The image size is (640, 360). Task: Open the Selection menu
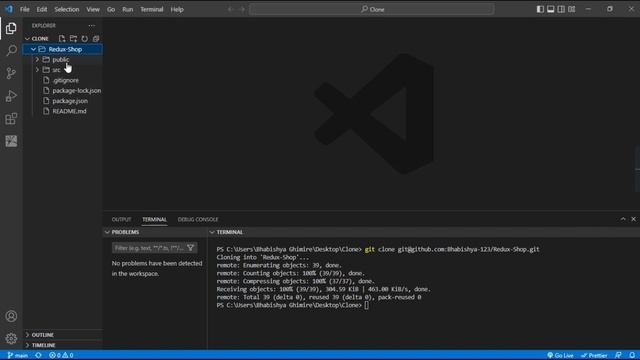tap(67, 9)
